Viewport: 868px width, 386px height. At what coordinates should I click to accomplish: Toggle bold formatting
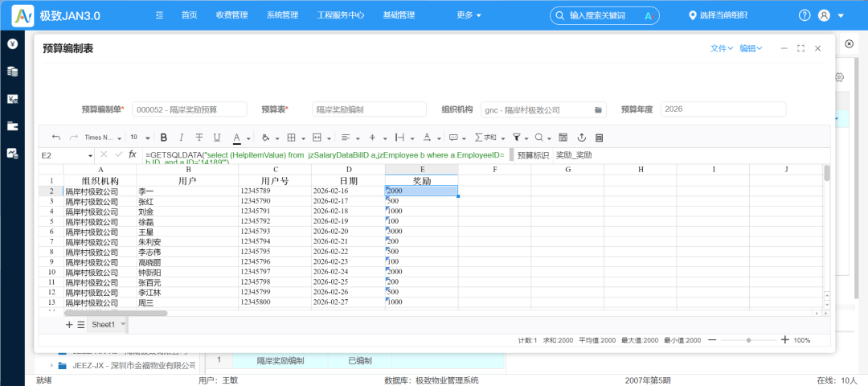click(163, 138)
